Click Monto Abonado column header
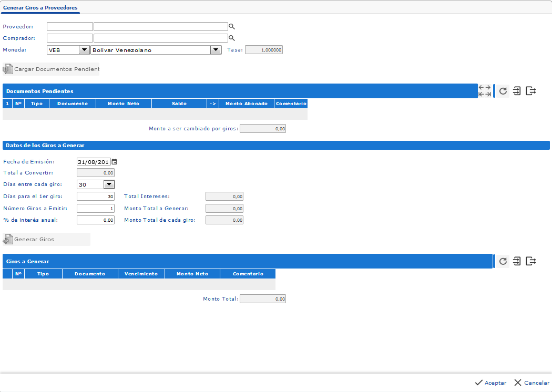The image size is (552, 392). [x=247, y=104]
